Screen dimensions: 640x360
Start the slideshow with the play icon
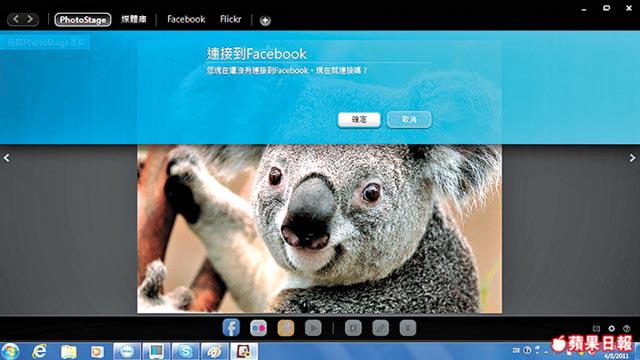pos(313,328)
